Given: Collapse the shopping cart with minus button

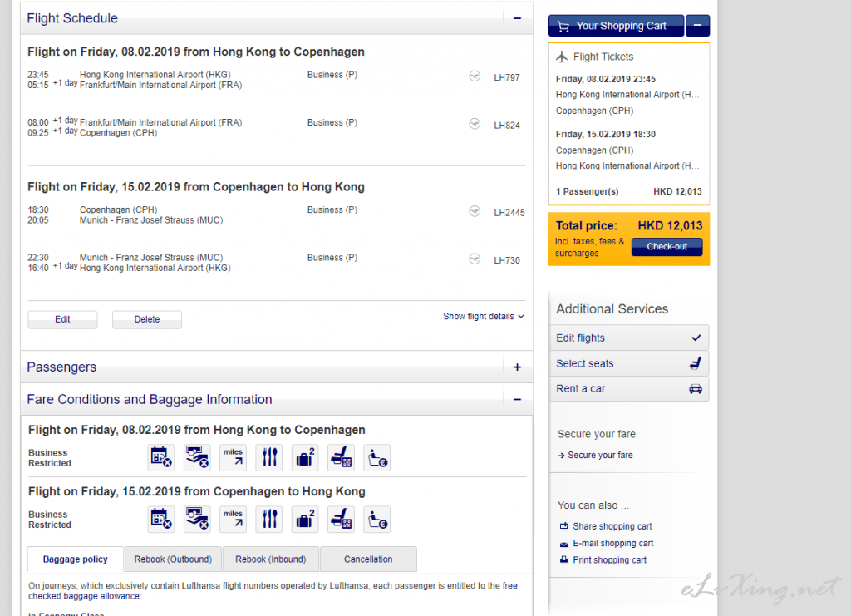Looking at the screenshot, I should point(697,26).
